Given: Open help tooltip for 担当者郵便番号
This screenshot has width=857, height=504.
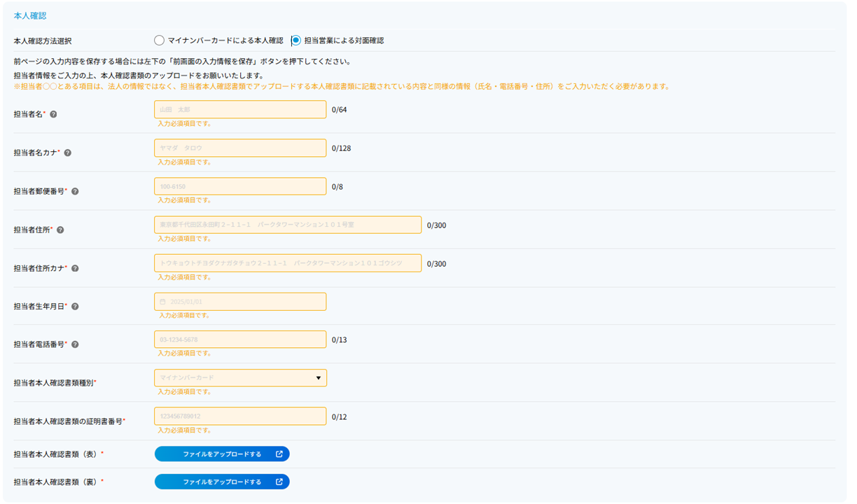Looking at the screenshot, I should 75,191.
